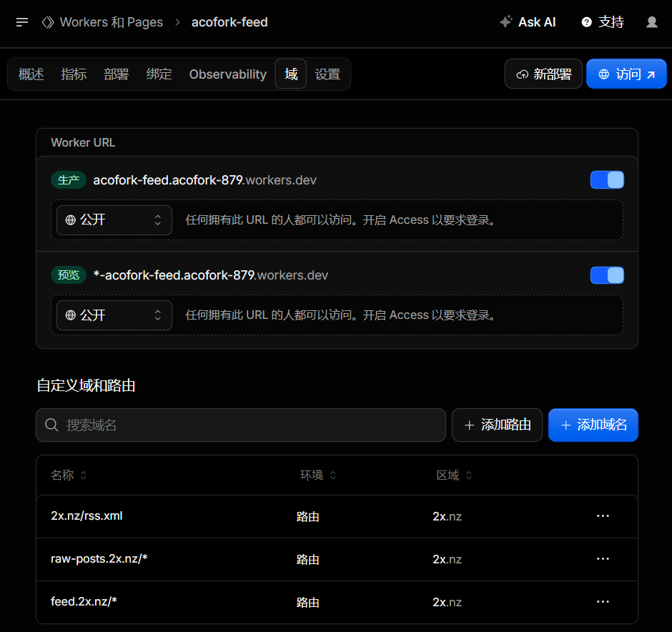Switch to the Observability tab
The height and width of the screenshot is (632, 672).
(x=227, y=74)
